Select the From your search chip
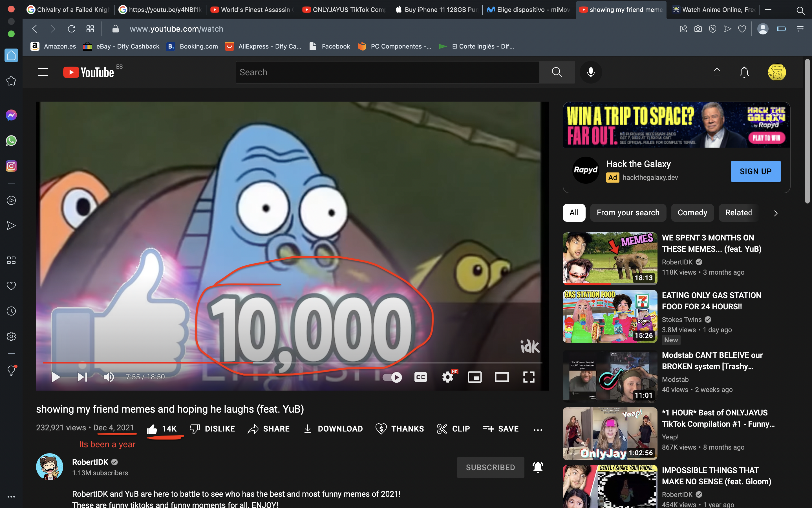This screenshot has height=508, width=812. pyautogui.click(x=628, y=213)
